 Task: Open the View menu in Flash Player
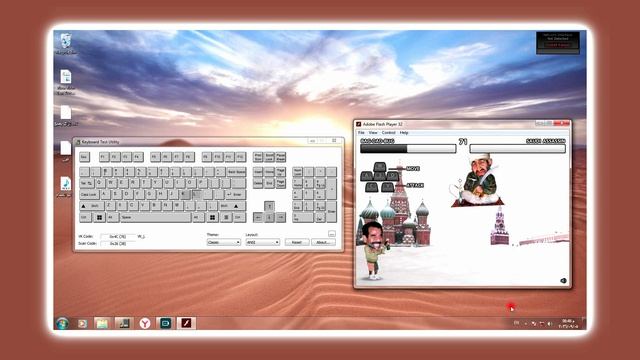click(373, 133)
